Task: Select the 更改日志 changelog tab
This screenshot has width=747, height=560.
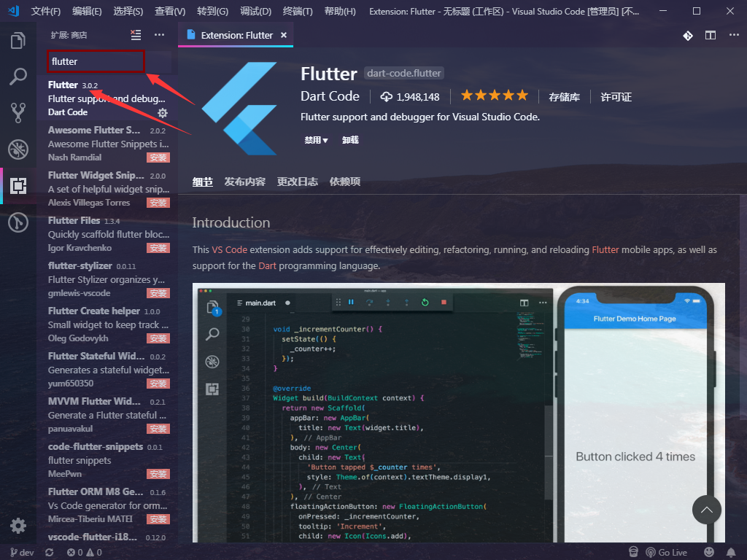Action: click(x=298, y=182)
